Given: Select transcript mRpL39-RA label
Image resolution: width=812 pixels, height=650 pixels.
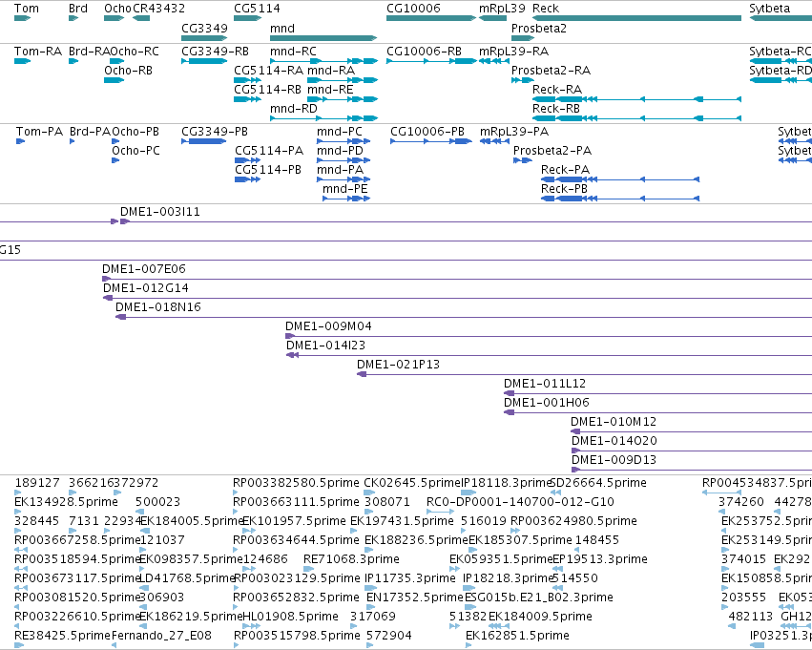Looking at the screenshot, I should (513, 52).
